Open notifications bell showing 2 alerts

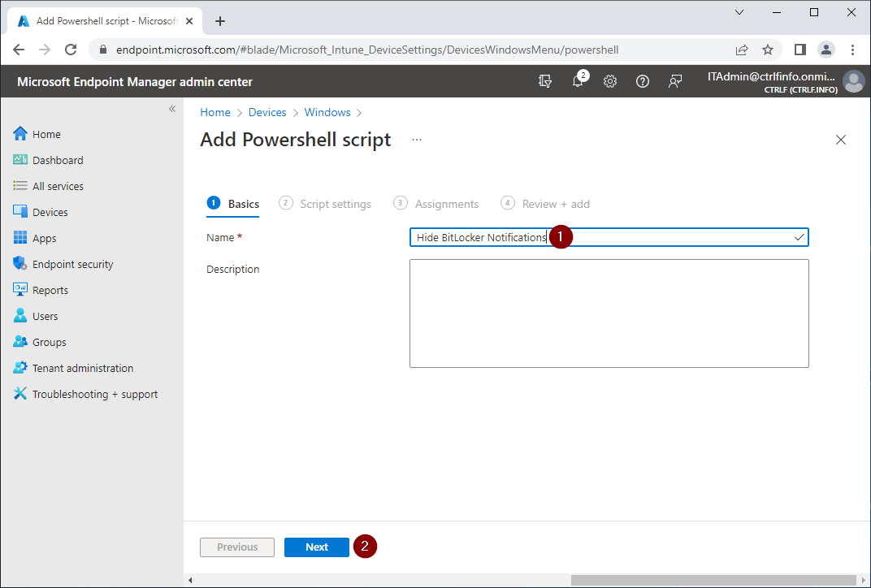[578, 81]
